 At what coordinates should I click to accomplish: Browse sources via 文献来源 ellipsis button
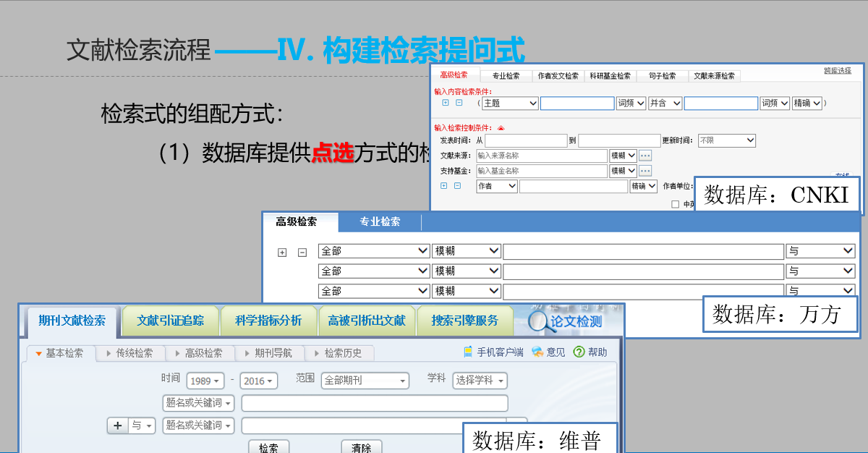coord(645,156)
